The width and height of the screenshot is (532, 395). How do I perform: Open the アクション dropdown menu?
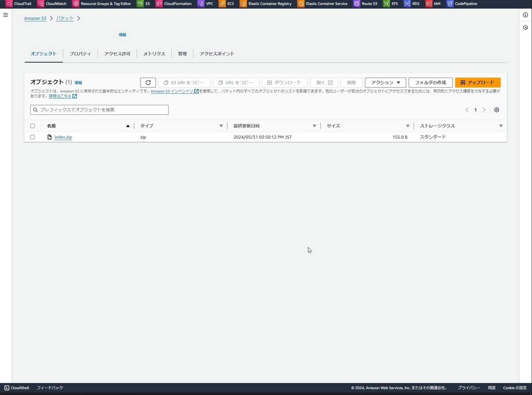click(384, 82)
